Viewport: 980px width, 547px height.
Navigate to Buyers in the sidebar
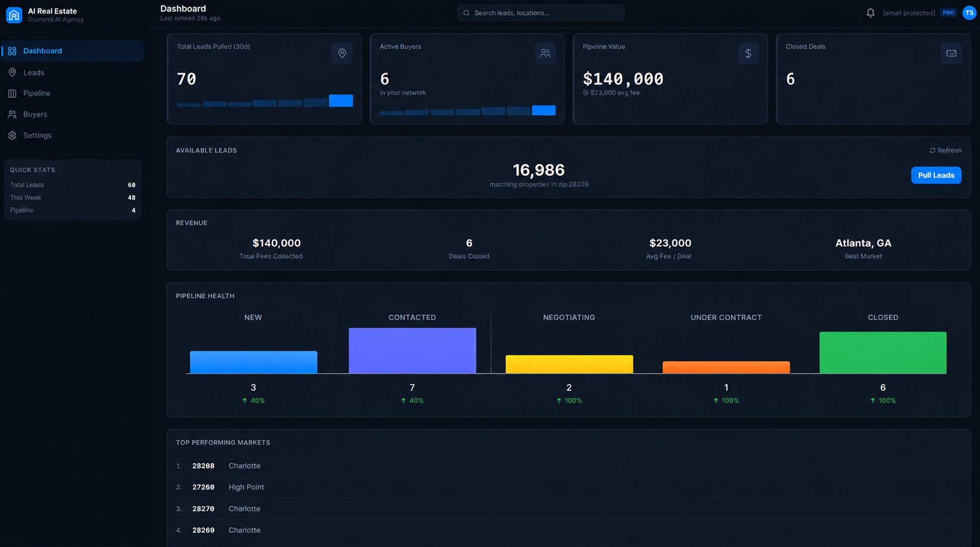click(73, 114)
